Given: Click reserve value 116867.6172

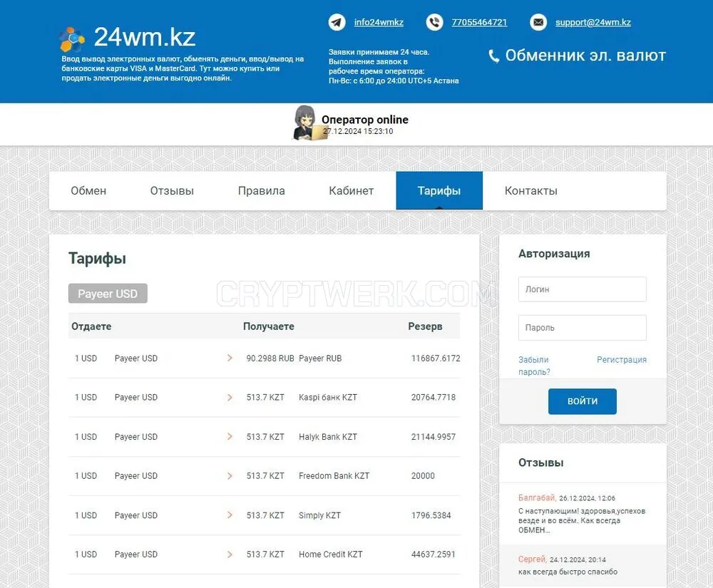Looking at the screenshot, I should point(436,358).
